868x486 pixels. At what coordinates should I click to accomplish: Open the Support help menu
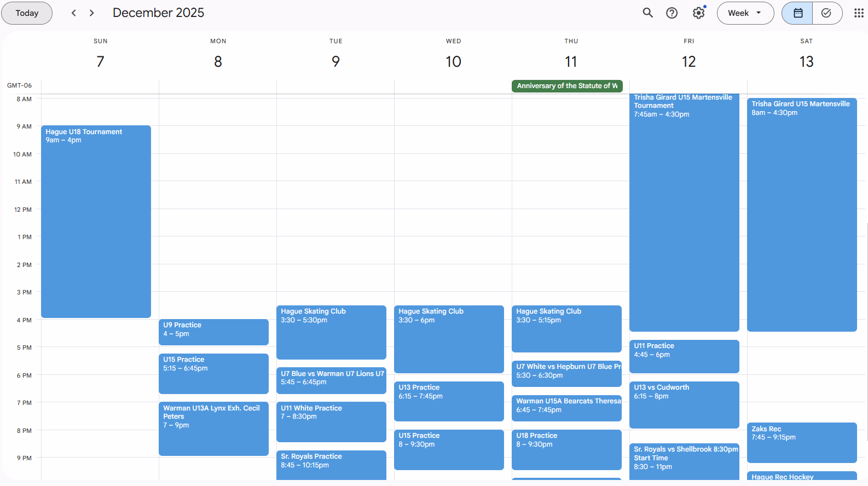672,13
